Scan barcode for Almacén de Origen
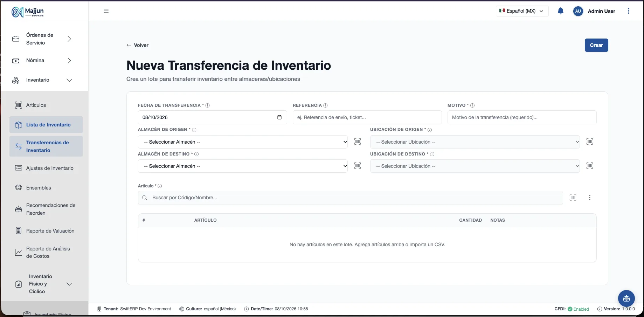Image resolution: width=644 pixels, height=317 pixels. 358,142
